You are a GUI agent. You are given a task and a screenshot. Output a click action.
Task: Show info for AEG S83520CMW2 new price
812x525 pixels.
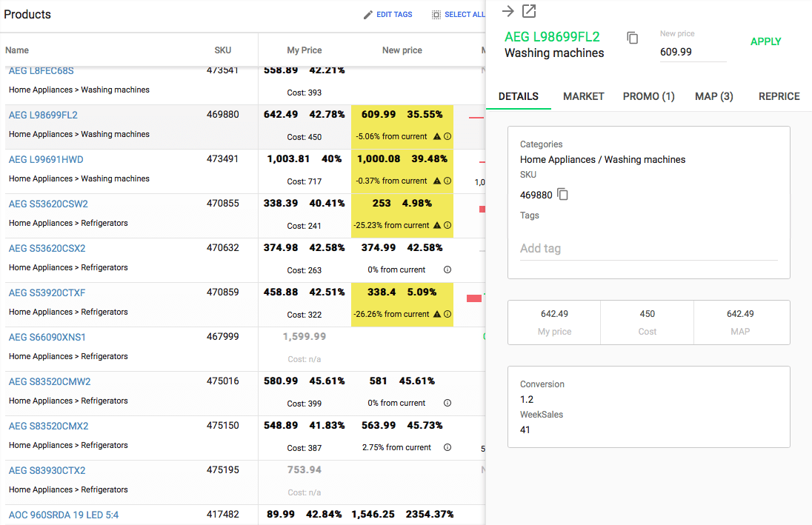click(x=447, y=403)
